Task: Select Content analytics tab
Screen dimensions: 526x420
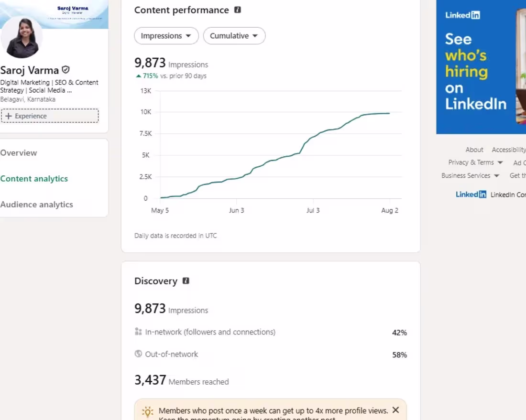Action: point(34,179)
